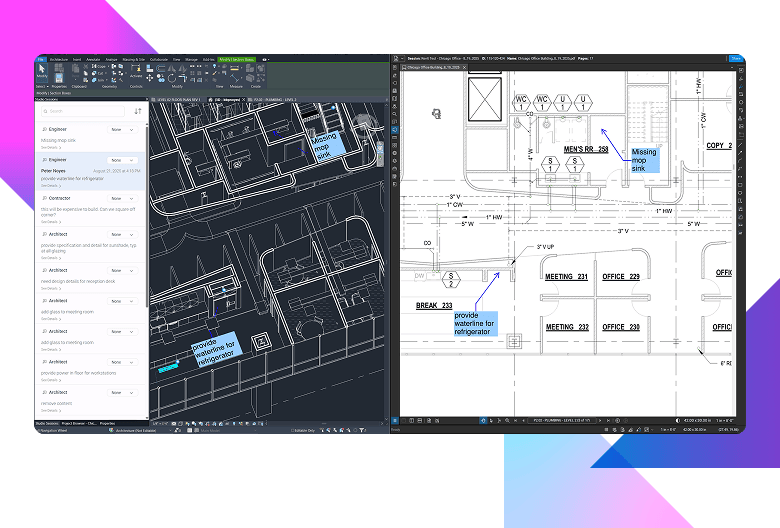
Task: Open status dropdown for Missing mop sink
Action: click(x=122, y=129)
